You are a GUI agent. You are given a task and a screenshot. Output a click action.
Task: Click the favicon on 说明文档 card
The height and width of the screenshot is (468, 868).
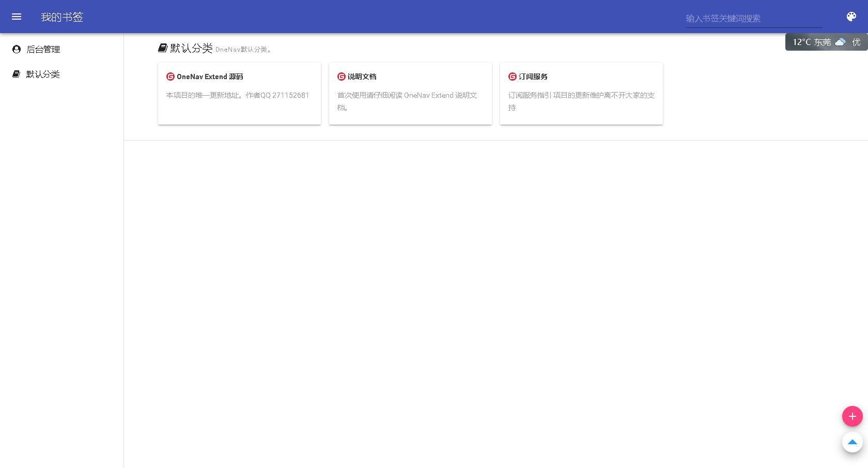tap(342, 77)
